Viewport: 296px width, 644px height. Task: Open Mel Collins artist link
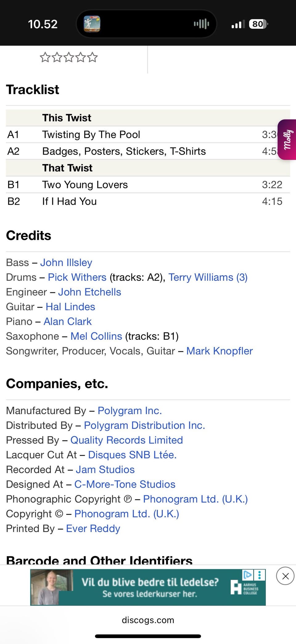[96, 336]
